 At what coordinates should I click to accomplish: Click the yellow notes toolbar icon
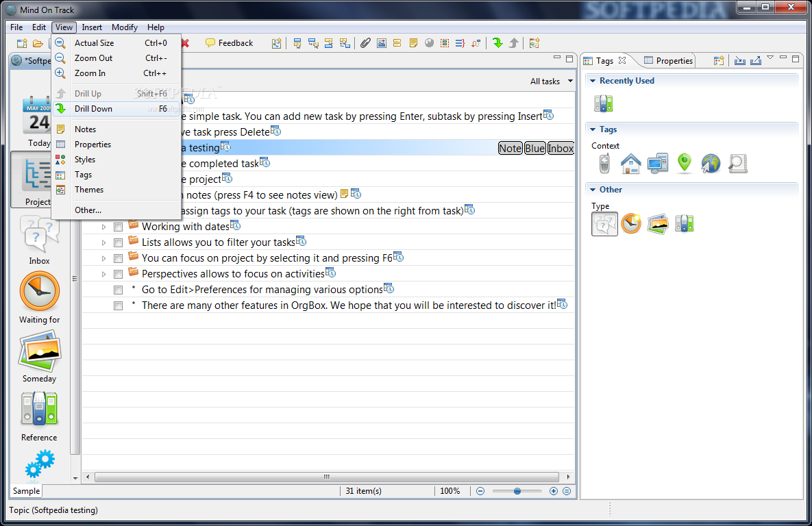[413, 43]
